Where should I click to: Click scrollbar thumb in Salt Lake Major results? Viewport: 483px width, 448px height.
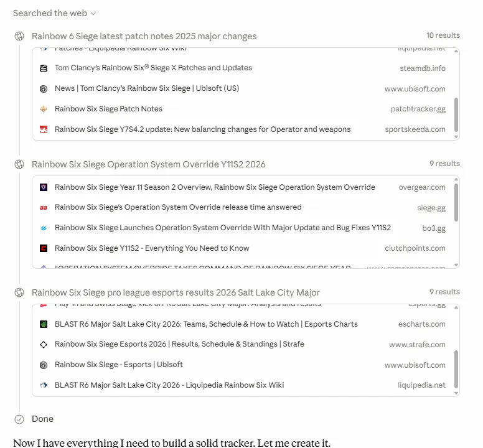pos(456,370)
